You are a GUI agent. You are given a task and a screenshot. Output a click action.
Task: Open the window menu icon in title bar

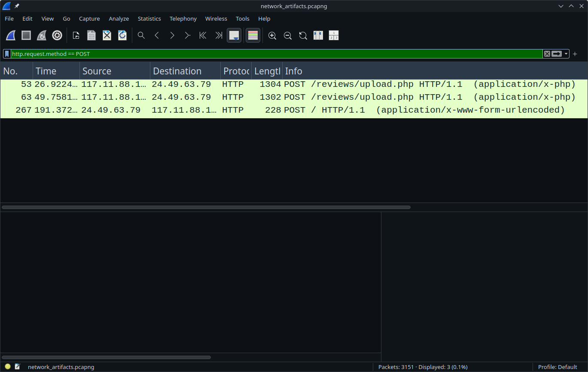[x=6, y=6]
